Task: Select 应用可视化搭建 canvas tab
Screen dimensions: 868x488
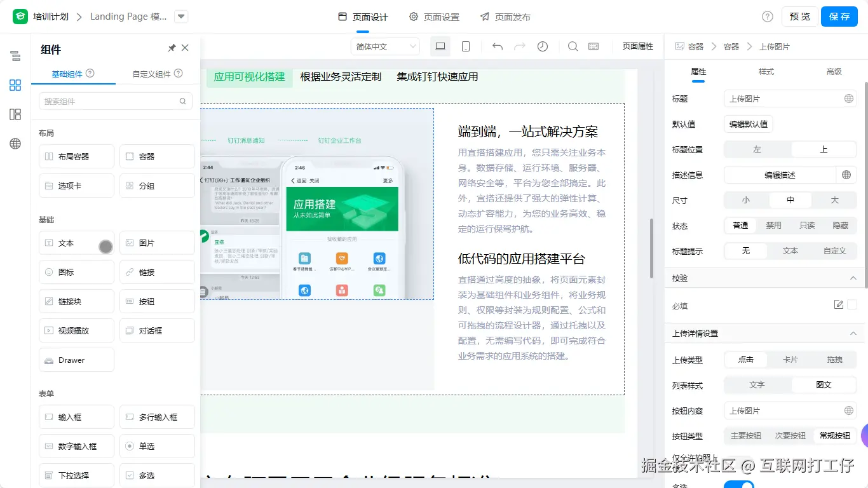Action: tap(249, 77)
